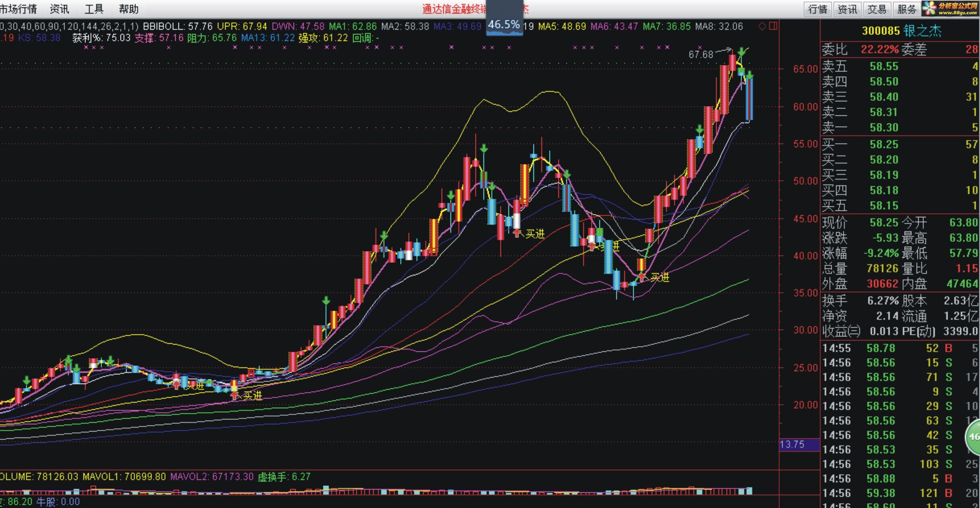Click the 强攻: 61.22 label
The height and width of the screenshot is (508, 980).
coord(323,38)
